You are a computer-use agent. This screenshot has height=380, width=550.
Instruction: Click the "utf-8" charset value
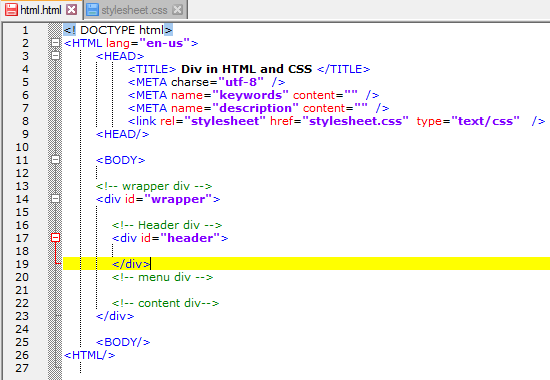pos(241,82)
